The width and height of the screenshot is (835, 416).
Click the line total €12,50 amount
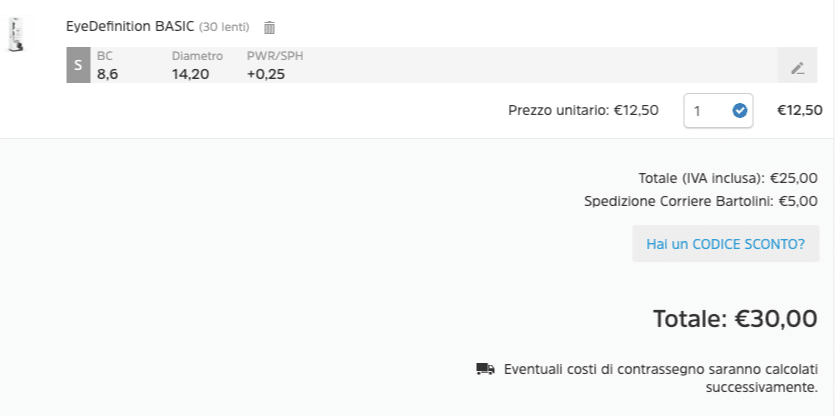click(799, 110)
